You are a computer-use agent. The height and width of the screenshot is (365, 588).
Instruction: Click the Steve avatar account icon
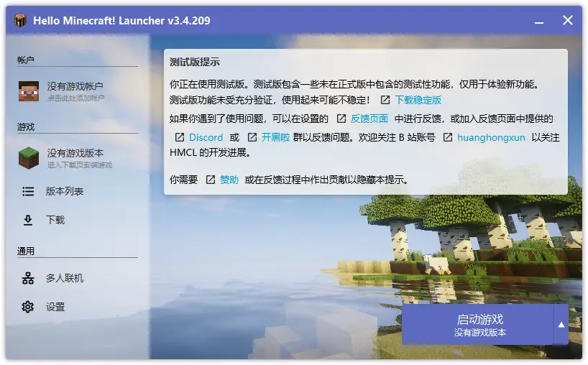pos(29,91)
